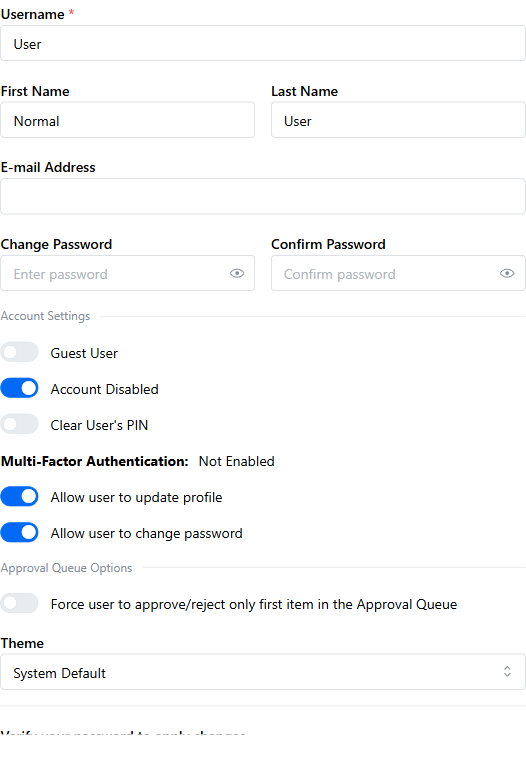Select the Last Name text box

tap(398, 120)
